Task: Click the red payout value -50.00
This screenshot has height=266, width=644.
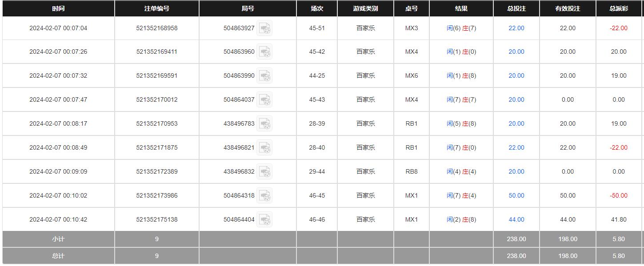Action: click(x=619, y=195)
